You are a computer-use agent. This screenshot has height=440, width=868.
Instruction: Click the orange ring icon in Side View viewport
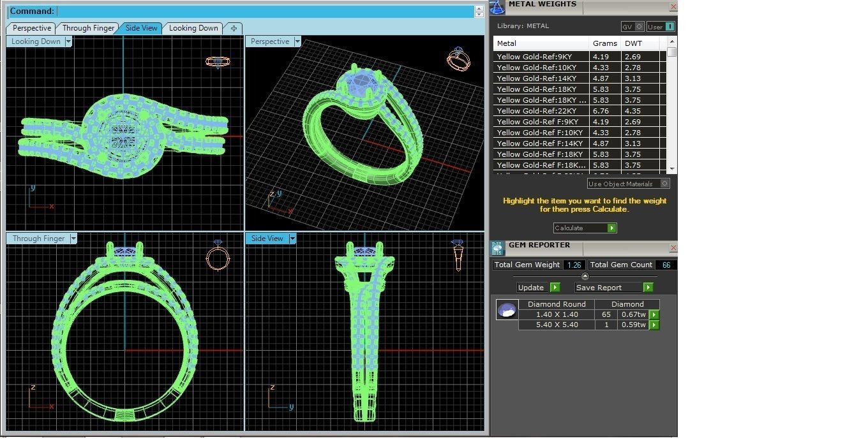coord(457,256)
